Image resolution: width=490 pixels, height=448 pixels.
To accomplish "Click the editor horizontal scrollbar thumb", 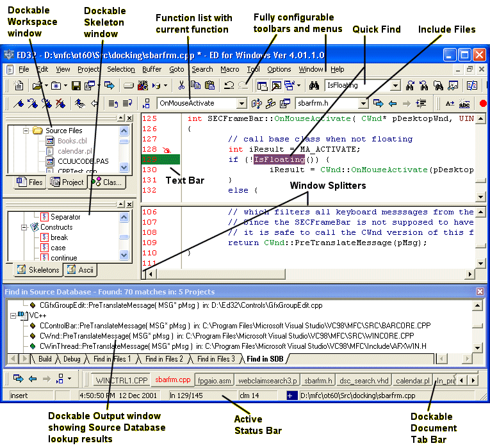I will click(x=221, y=274).
